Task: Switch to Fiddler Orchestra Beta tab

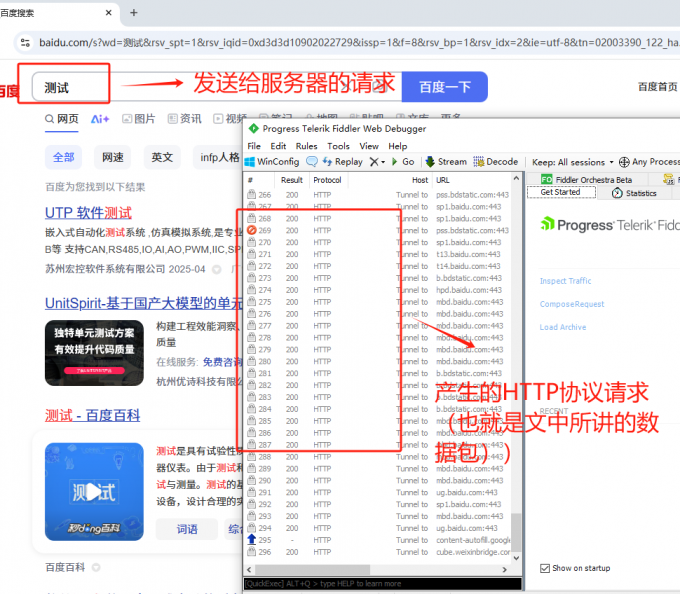Action: 587,180
